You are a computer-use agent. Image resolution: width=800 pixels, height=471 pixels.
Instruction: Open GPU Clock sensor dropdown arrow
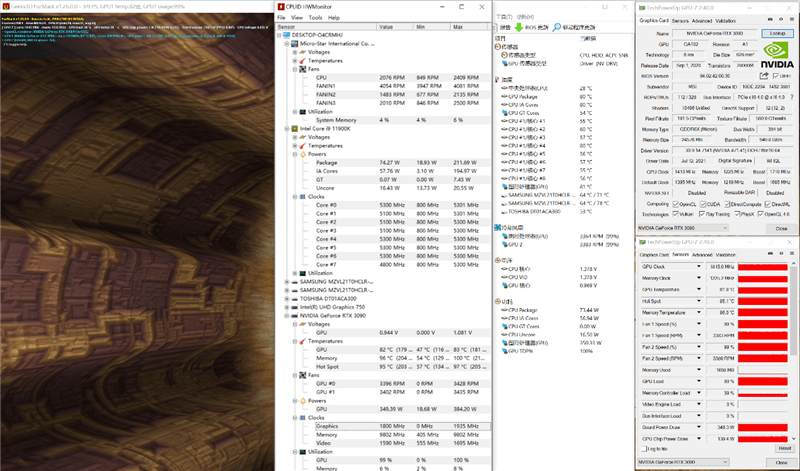[699, 267]
